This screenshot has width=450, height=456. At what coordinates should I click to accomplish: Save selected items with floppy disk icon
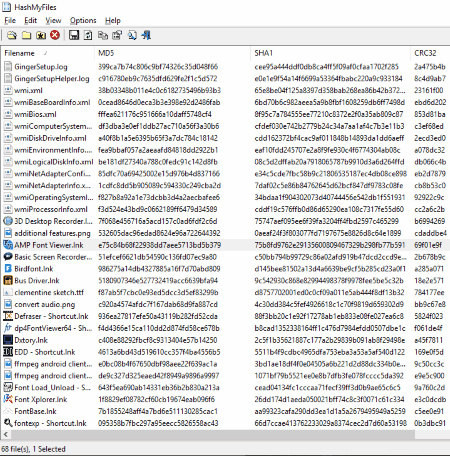[74, 35]
